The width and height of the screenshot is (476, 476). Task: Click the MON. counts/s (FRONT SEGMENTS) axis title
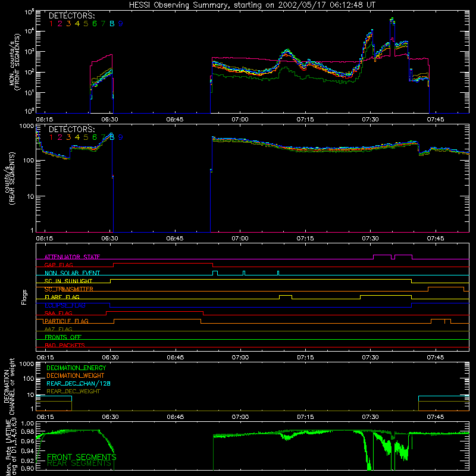[x=15, y=62]
